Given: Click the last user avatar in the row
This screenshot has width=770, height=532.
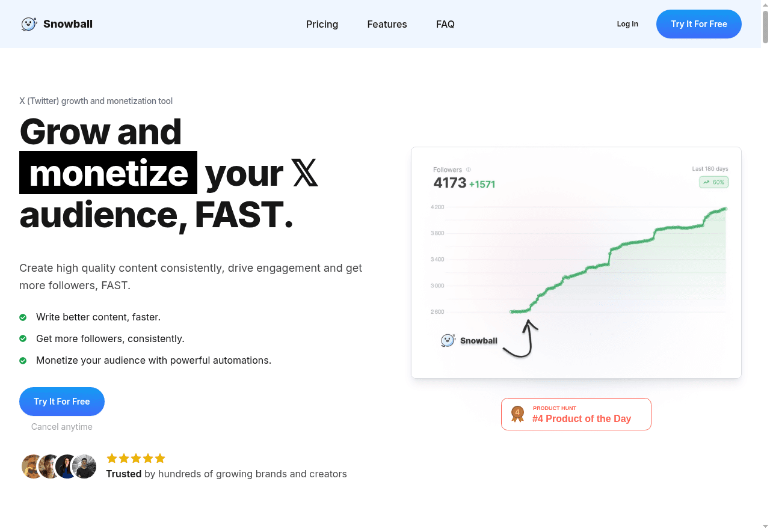Looking at the screenshot, I should 84,466.
